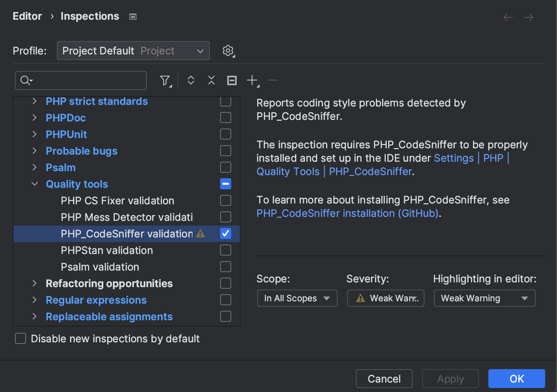Open the PHP_CodeSniffer installation (GitHub) link
Screen dimensions: 557x392
coord(348,213)
